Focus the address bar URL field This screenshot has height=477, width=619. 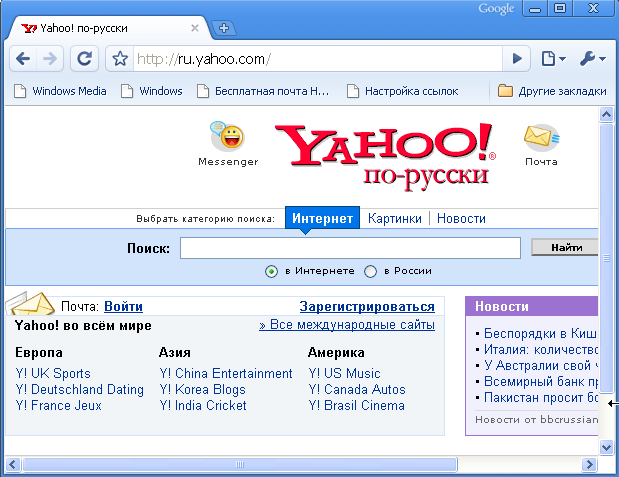click(x=318, y=59)
